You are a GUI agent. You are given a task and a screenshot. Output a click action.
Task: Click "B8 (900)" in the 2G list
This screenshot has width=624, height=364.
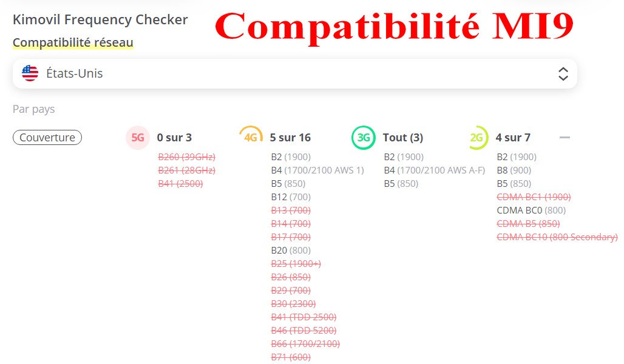tap(514, 170)
